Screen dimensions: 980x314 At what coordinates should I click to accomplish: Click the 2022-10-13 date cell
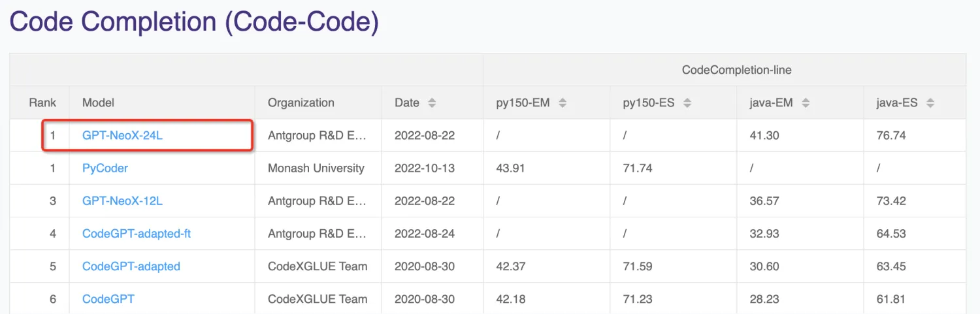425,168
